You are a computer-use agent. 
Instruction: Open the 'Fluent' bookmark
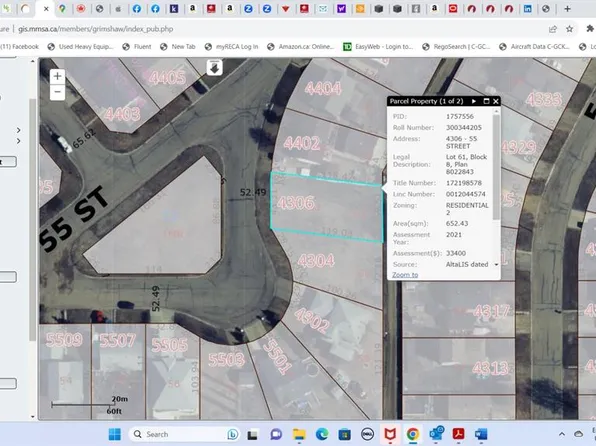click(137, 47)
